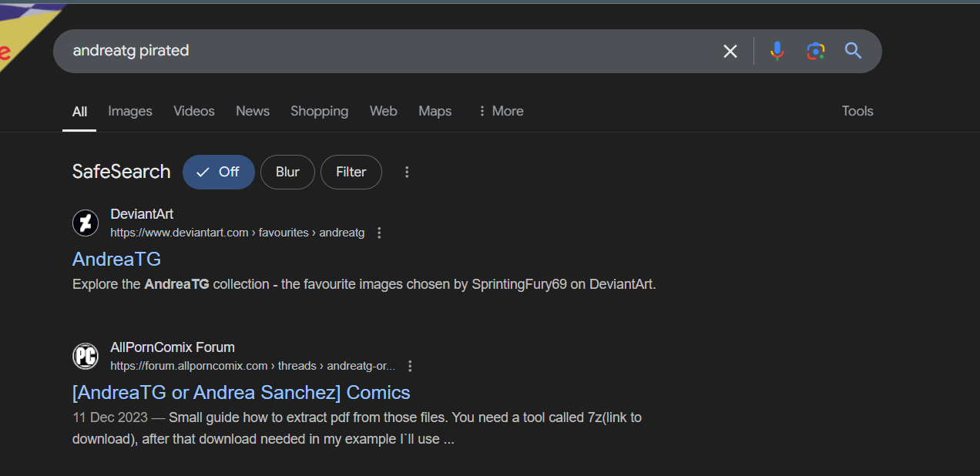Click the DeviantArt site favicon
The height and width of the screenshot is (476, 980).
86,223
